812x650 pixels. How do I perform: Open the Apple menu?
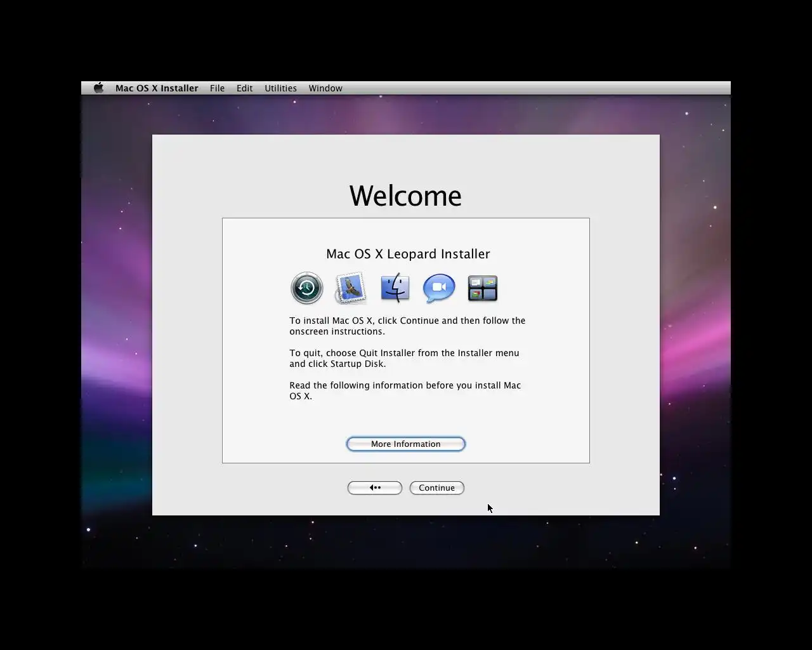[98, 88]
